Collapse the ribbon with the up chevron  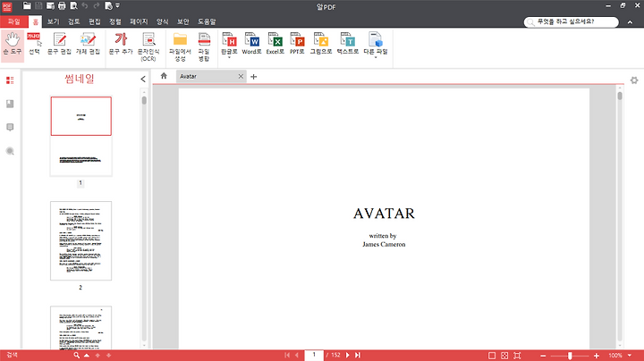point(630,22)
